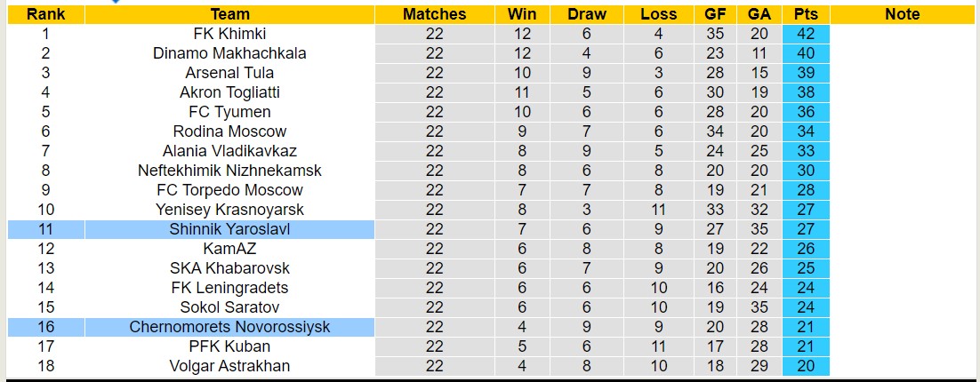Click the KamAZ team name
This screenshot has height=382, width=980.
[x=229, y=249]
